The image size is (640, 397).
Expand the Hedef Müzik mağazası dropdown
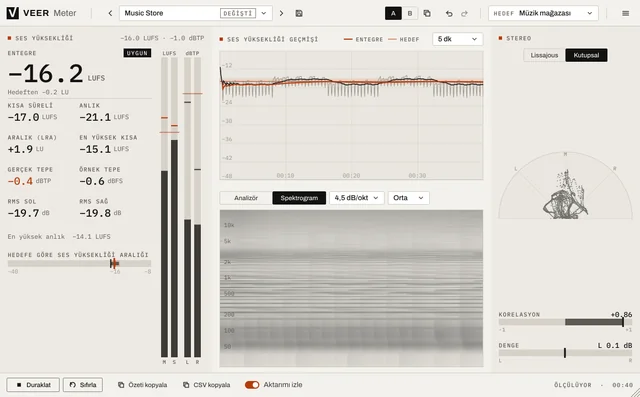pyautogui.click(x=543, y=13)
